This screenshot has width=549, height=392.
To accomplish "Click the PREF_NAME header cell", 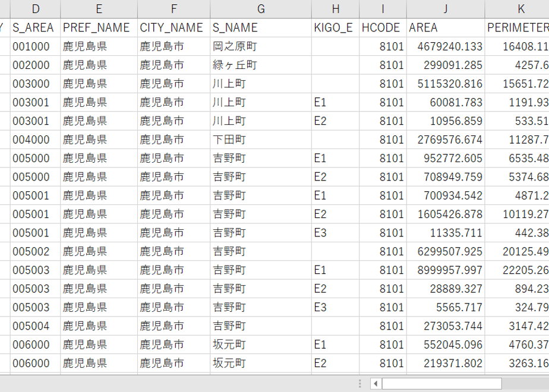I will click(99, 28).
